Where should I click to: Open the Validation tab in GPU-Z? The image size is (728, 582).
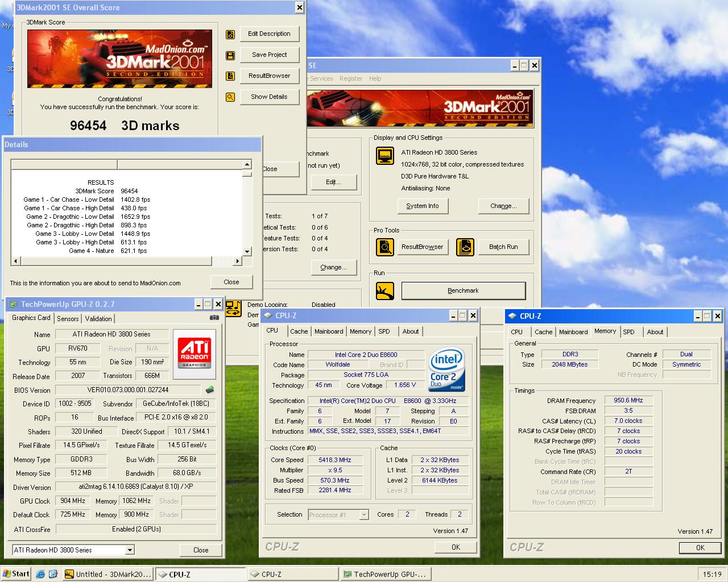point(98,319)
